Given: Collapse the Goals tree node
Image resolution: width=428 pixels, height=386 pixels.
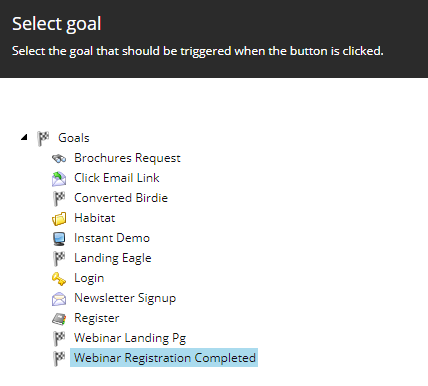Looking at the screenshot, I should point(24,137).
